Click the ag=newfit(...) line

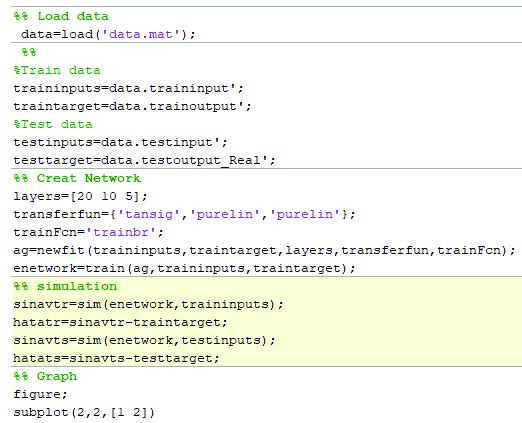click(264, 250)
